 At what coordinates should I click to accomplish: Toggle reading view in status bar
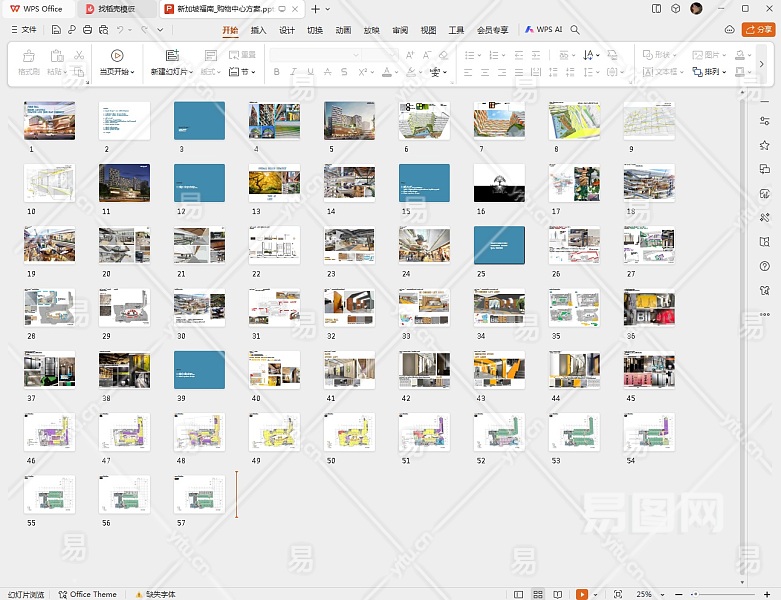pyautogui.click(x=556, y=594)
